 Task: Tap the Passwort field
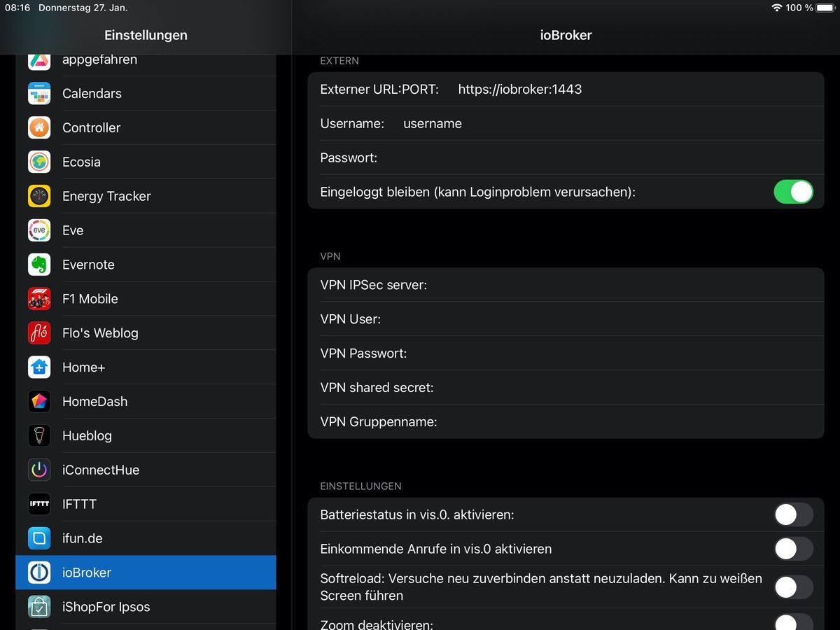566,157
